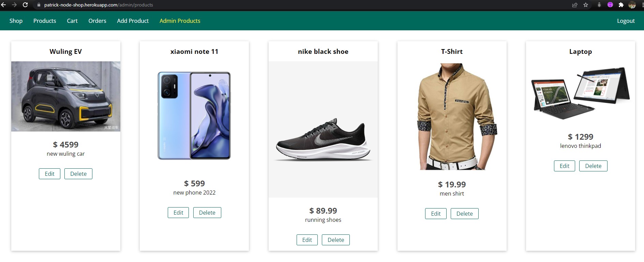Click the browser address bar URL

(x=99, y=5)
